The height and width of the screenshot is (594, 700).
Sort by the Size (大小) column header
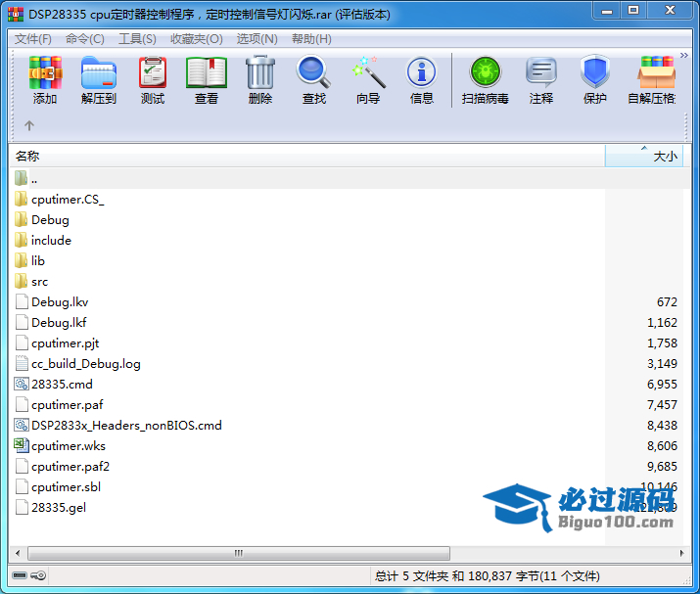point(644,157)
